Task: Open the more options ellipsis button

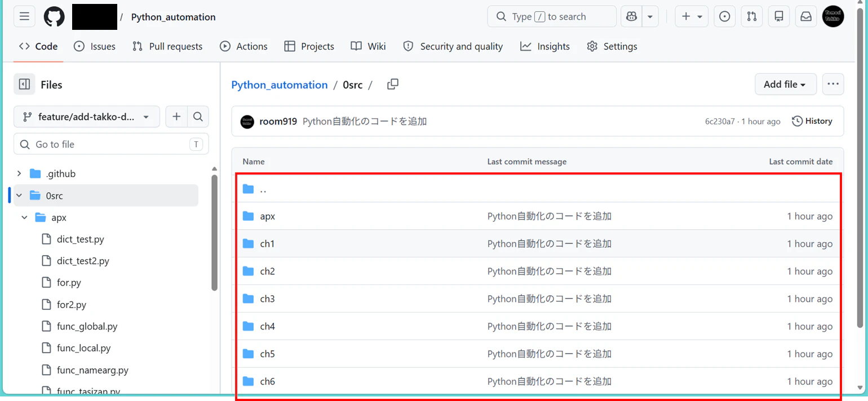Action: pyautogui.click(x=833, y=84)
